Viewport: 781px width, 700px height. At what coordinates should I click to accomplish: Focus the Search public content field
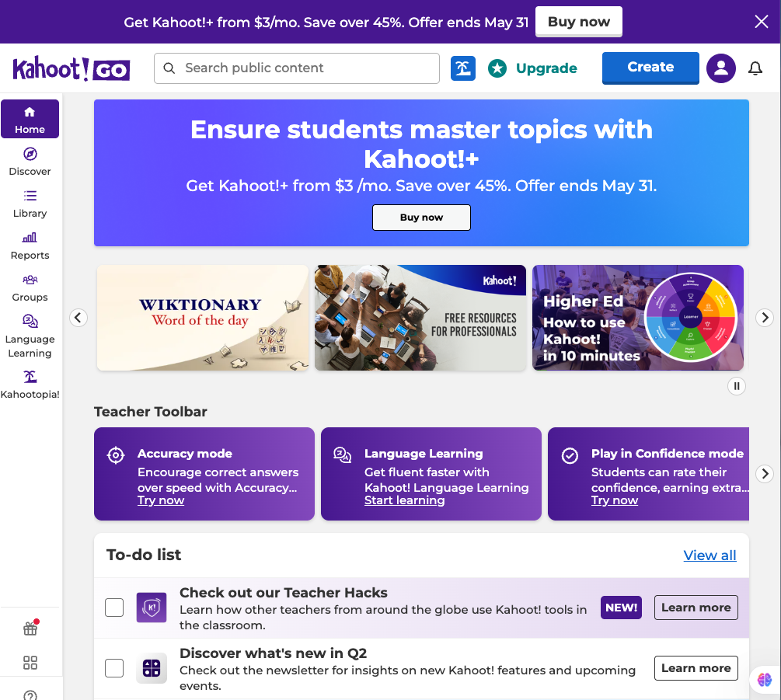[297, 68]
